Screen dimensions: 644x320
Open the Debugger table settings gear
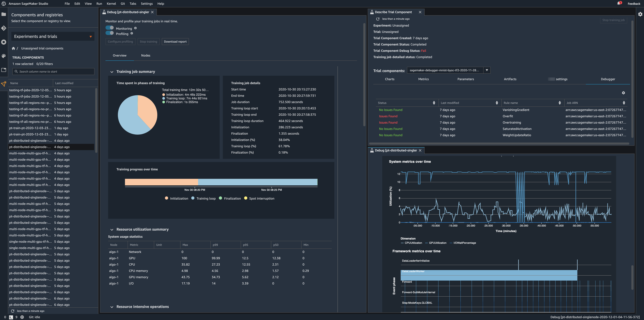[x=623, y=93]
